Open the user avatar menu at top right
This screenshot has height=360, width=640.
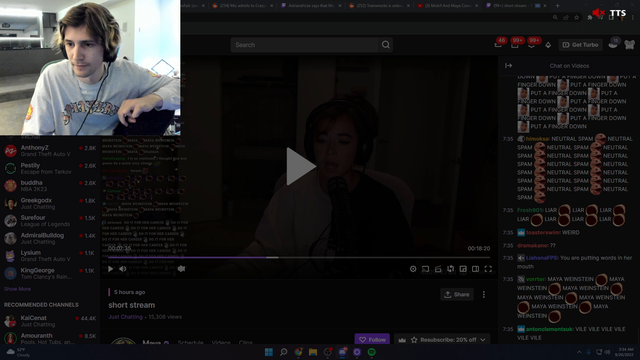click(629, 44)
